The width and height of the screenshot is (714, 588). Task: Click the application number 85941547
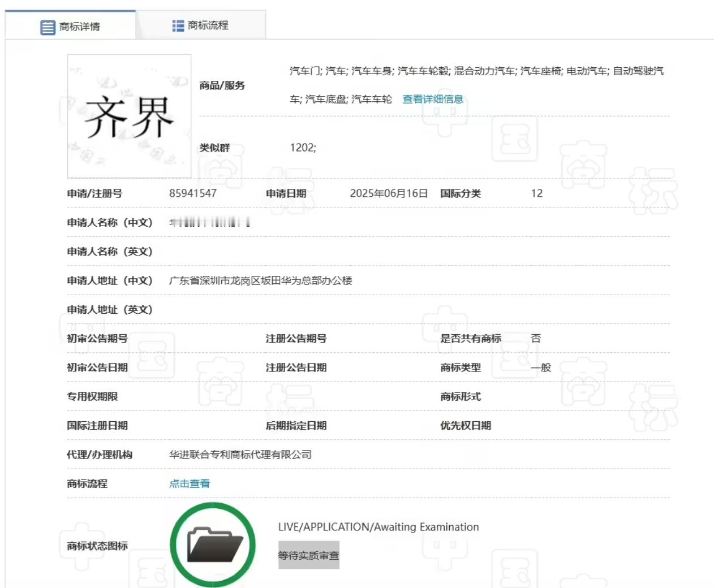(x=191, y=193)
